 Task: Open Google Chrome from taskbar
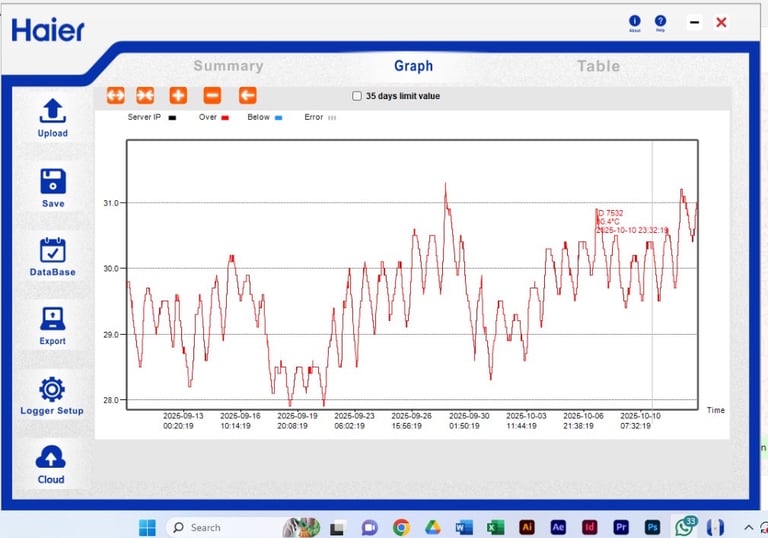click(x=401, y=527)
